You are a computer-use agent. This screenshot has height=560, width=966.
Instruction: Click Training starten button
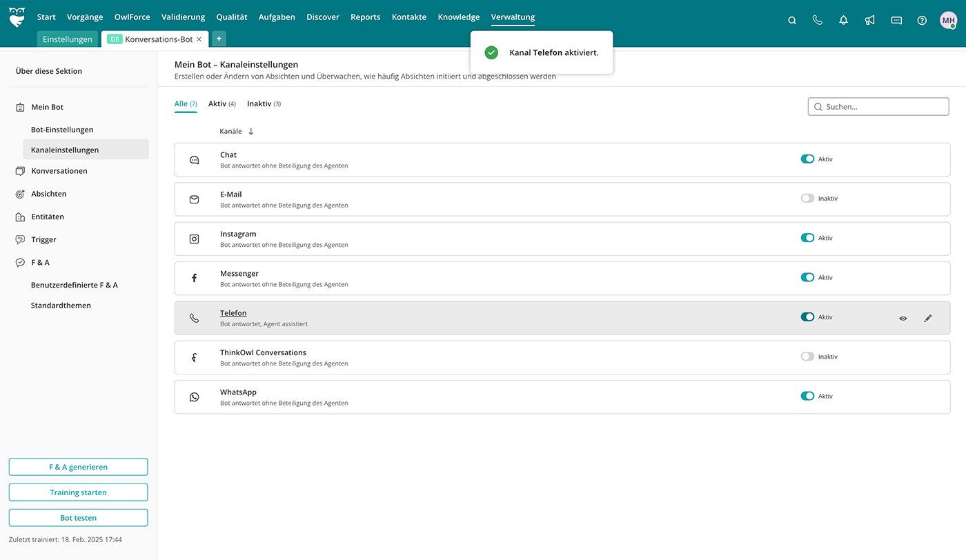click(x=78, y=492)
